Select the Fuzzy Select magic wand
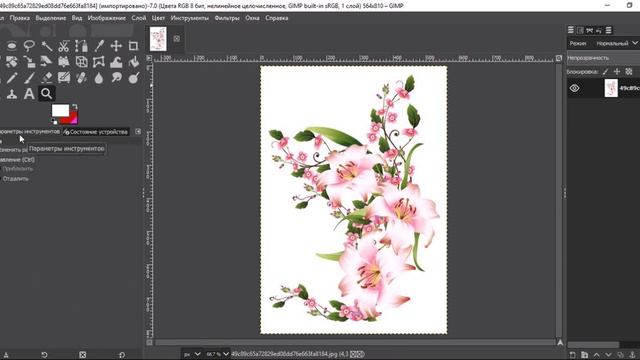This screenshot has width=640, height=360. pyautogui.click(x=46, y=46)
